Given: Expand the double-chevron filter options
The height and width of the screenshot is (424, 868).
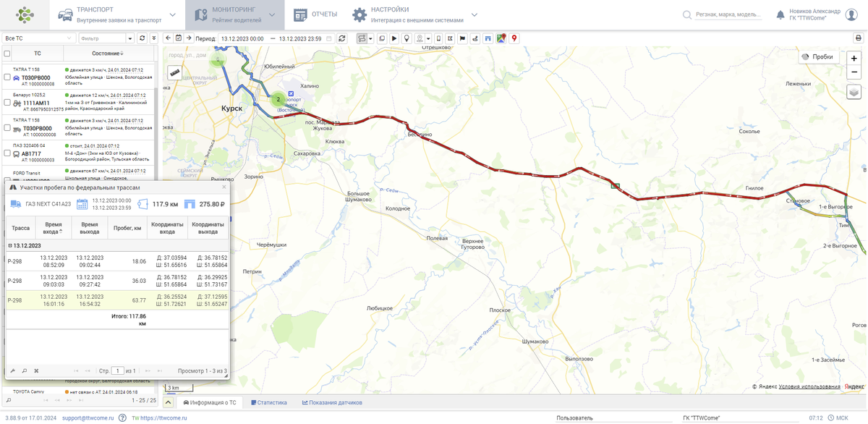Looking at the screenshot, I should point(153,38).
